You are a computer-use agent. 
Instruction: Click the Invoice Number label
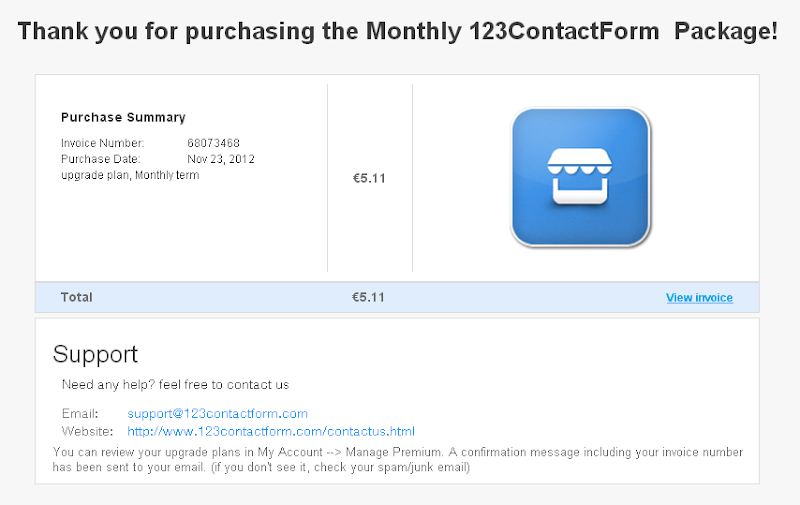coord(102,143)
